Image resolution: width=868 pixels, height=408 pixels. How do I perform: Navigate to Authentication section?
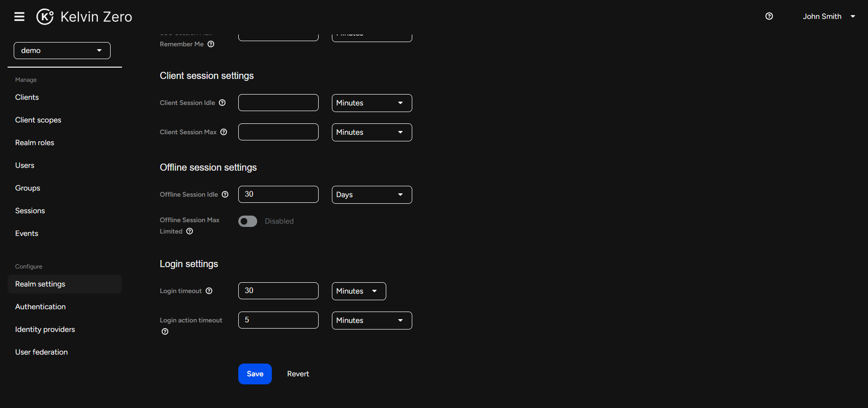point(40,307)
